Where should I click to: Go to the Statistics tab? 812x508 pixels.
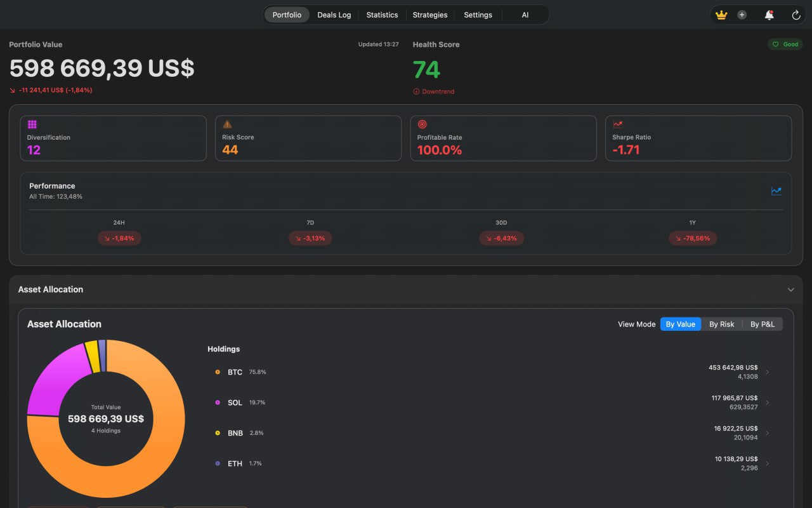tap(382, 15)
